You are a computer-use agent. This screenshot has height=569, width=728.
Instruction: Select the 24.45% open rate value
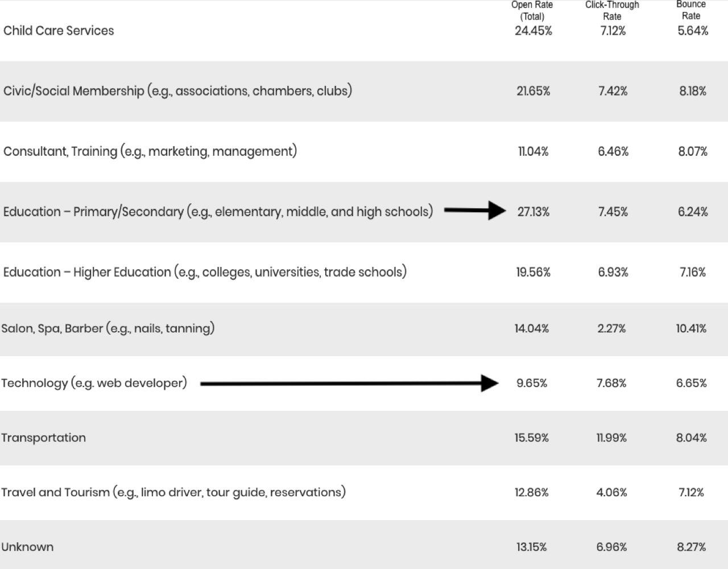[533, 31]
